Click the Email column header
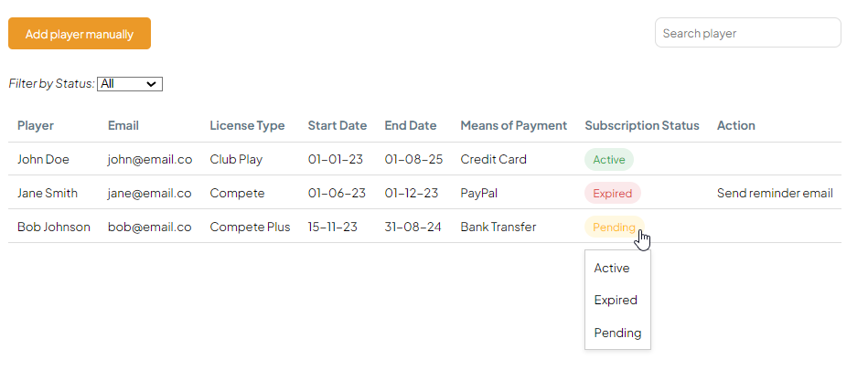Image resolution: width=868 pixels, height=381 pixels. (x=123, y=125)
